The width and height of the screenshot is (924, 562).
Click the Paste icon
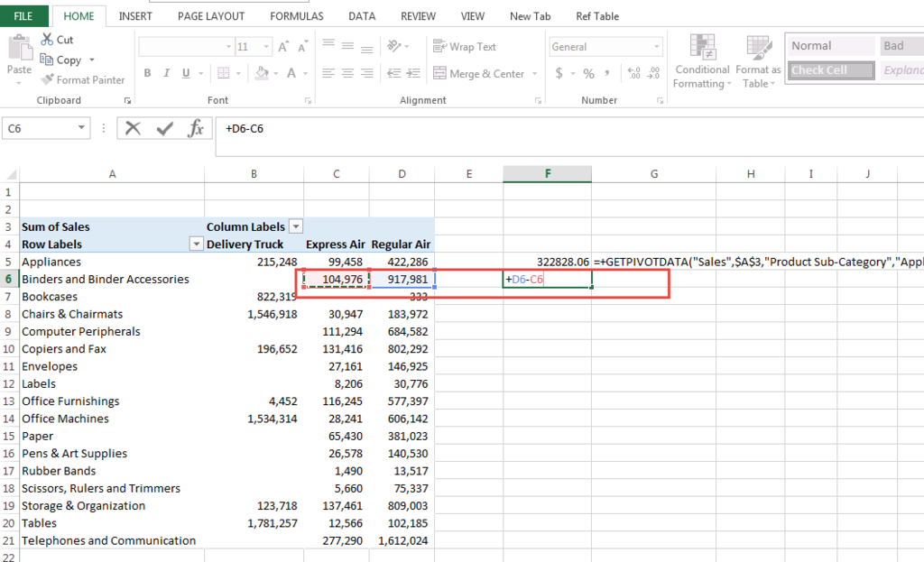(20, 49)
